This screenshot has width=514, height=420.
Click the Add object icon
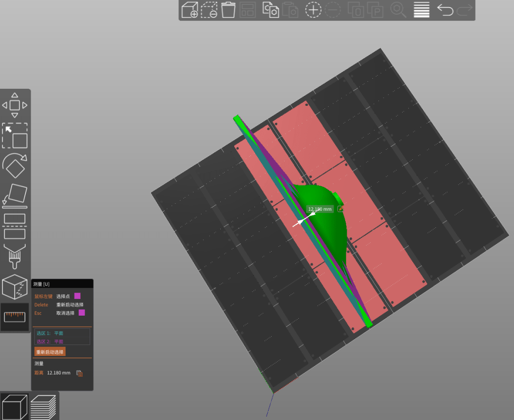pyautogui.click(x=190, y=10)
